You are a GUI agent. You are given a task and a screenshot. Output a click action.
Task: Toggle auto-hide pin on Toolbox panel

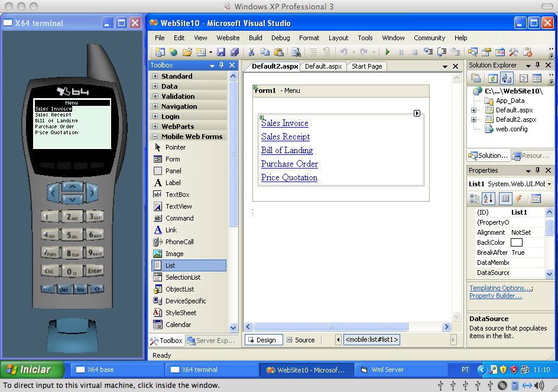tap(222, 65)
